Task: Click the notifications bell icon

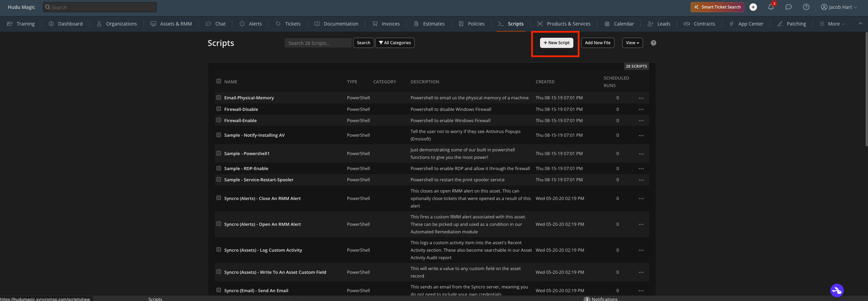Action: click(x=771, y=7)
